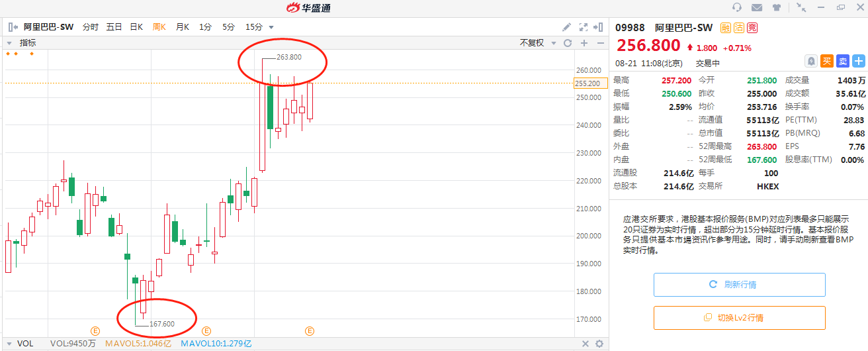Collapse the left panel with the arrow icon

[x=13, y=27]
